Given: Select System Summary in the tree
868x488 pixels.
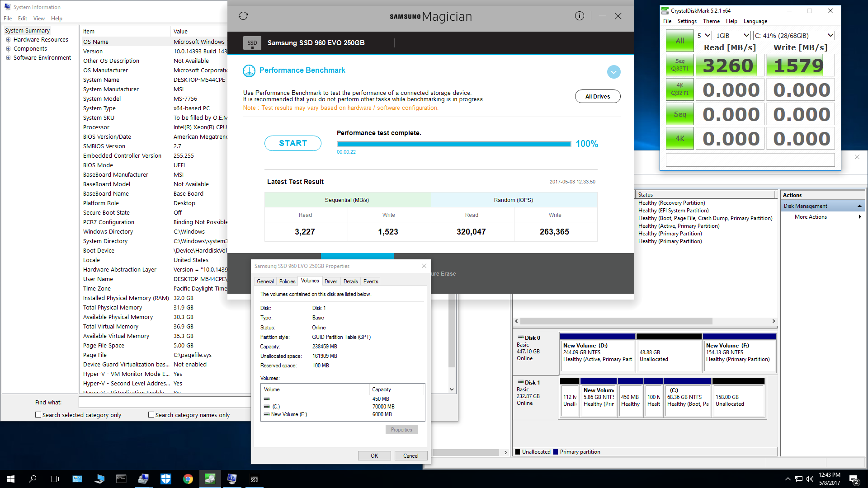Looking at the screenshot, I should point(27,31).
